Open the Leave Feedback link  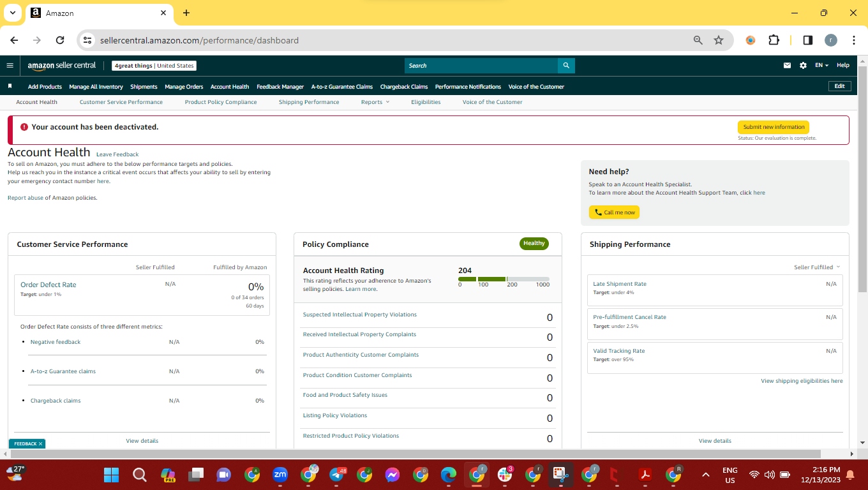(117, 154)
